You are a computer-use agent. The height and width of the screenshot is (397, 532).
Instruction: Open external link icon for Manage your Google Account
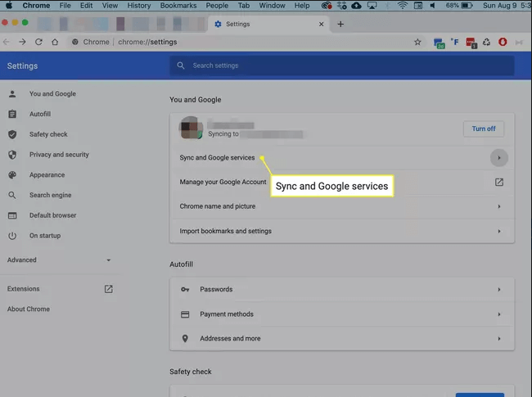[x=499, y=183]
